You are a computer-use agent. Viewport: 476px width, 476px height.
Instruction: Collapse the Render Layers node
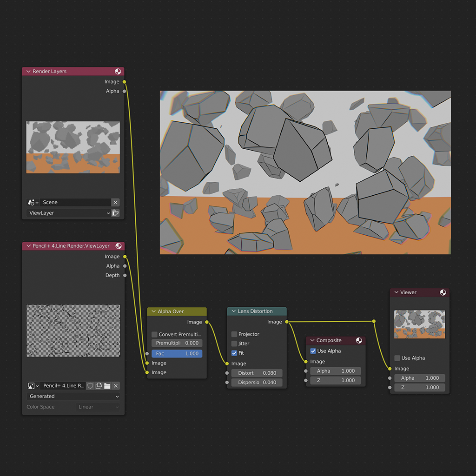click(28, 71)
